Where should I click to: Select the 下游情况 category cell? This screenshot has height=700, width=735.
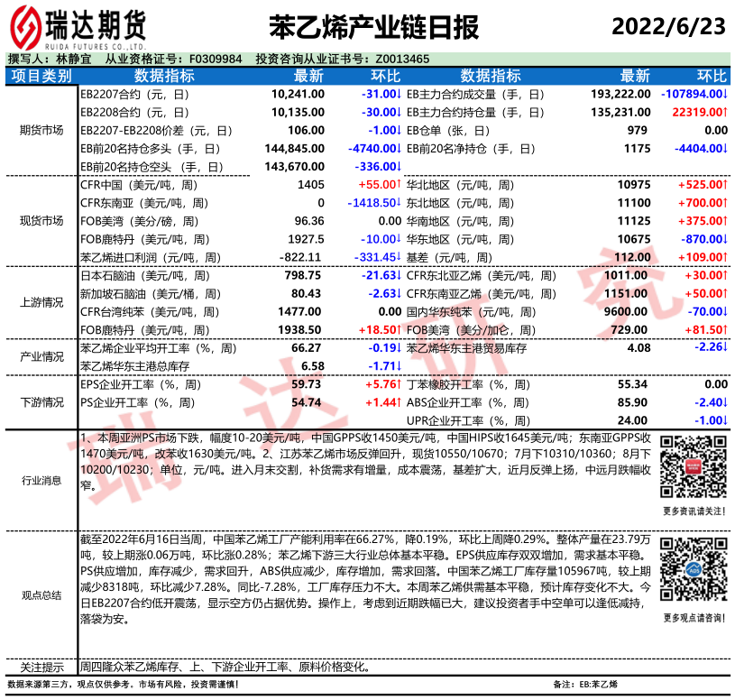point(41,402)
